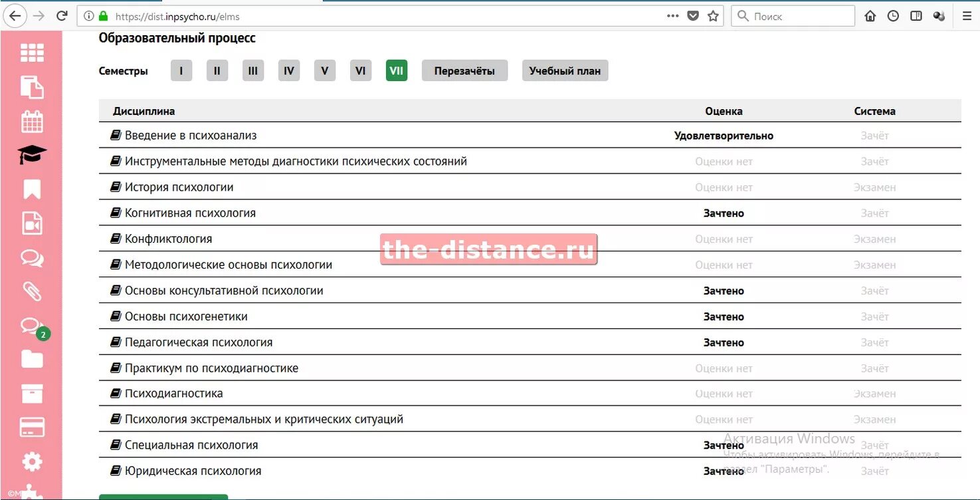980x500 pixels.
Task: Open Инструментальные методы диагностики психических состояний
Action: point(296,162)
